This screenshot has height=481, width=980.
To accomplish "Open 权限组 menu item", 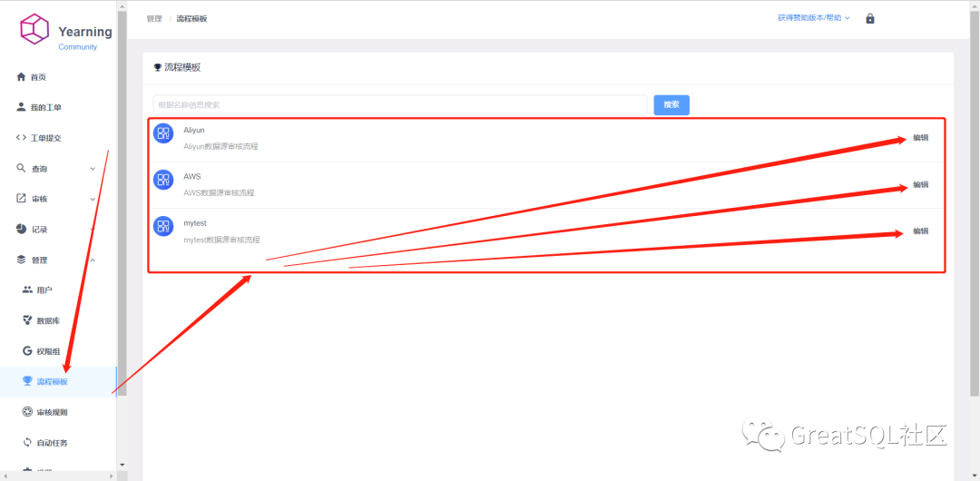I will click(47, 351).
